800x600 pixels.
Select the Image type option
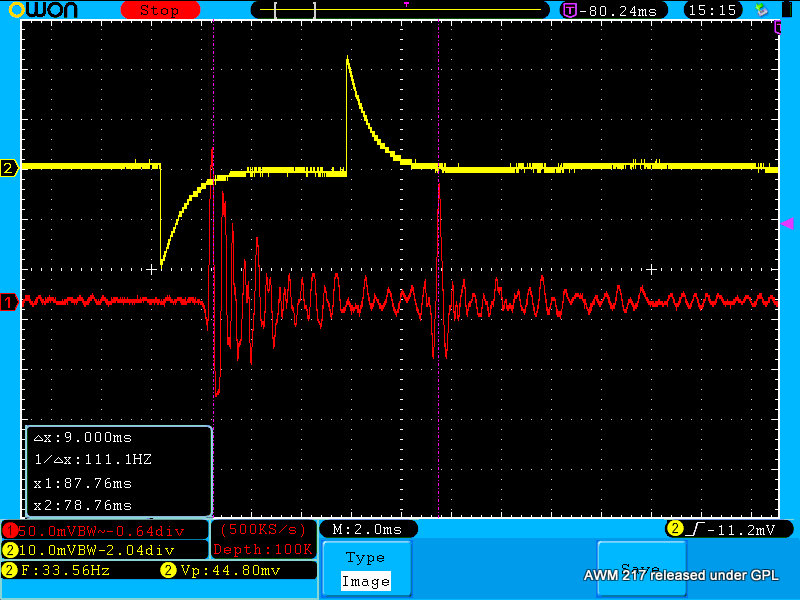point(366,581)
